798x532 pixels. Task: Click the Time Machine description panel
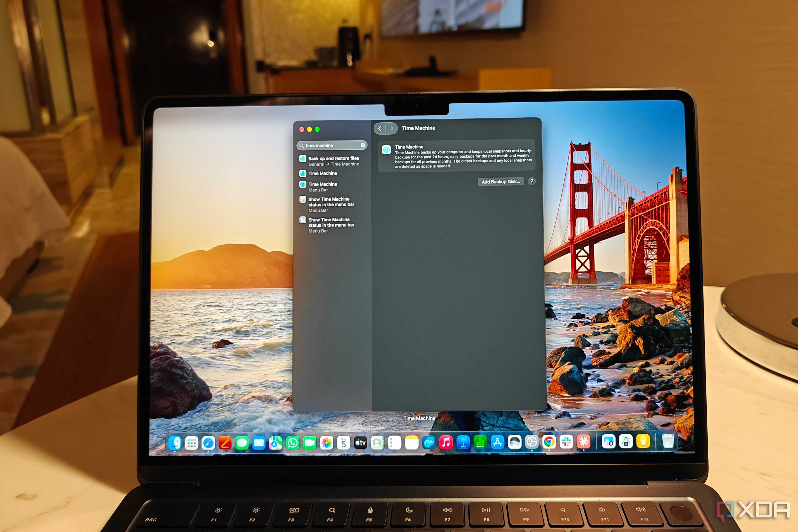456,156
